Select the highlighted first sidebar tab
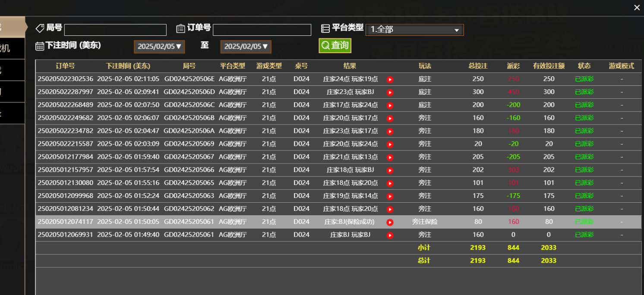The width and height of the screenshot is (644, 295). tap(12, 27)
